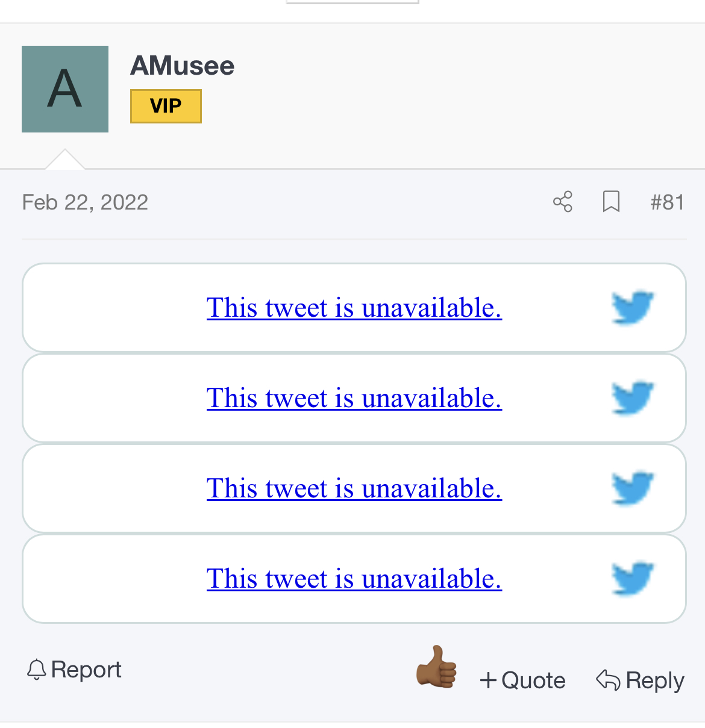Reply to AMusee's post

(640, 680)
